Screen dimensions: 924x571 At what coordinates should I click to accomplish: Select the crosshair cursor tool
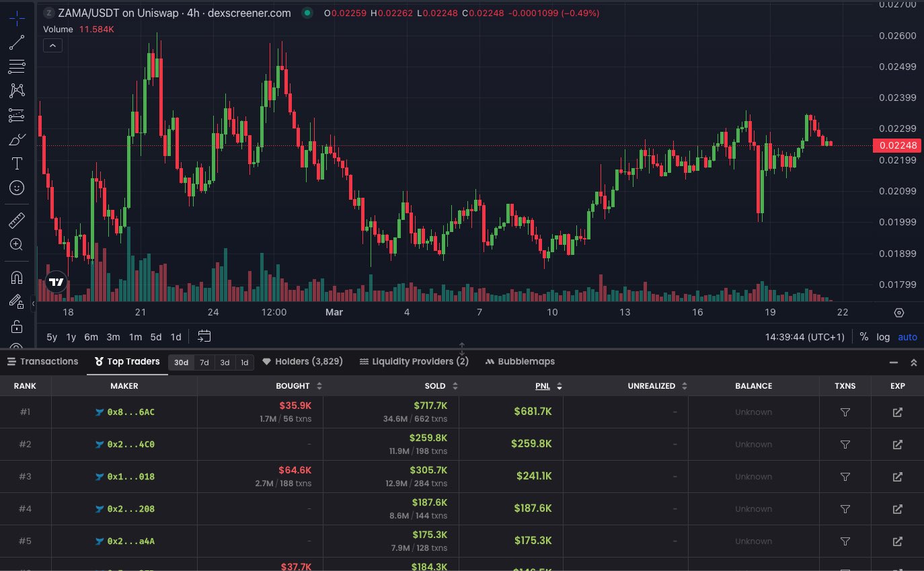pos(17,18)
